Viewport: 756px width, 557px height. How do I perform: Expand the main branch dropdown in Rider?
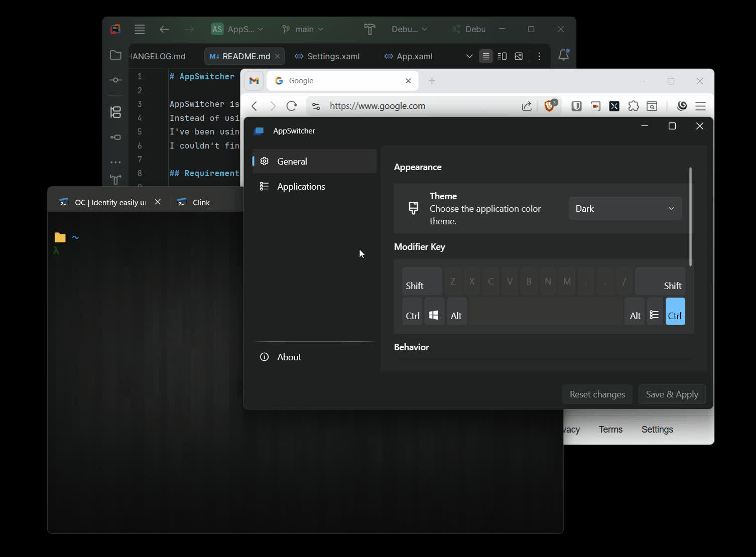click(302, 29)
